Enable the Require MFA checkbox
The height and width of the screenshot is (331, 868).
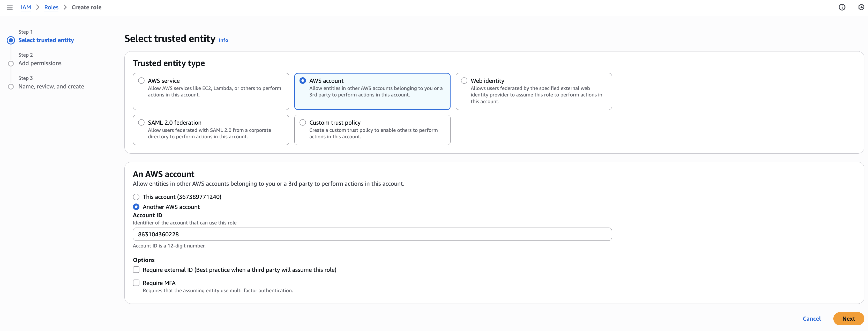tap(136, 283)
